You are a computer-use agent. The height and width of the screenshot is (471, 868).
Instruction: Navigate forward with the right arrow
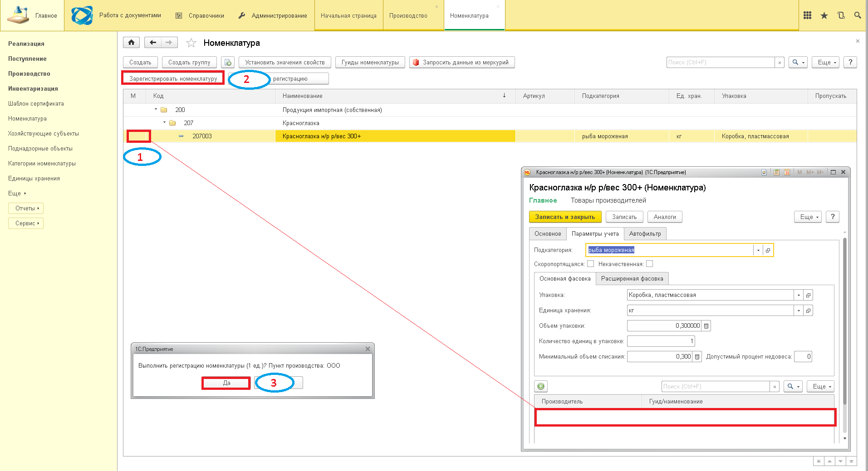pyautogui.click(x=169, y=43)
